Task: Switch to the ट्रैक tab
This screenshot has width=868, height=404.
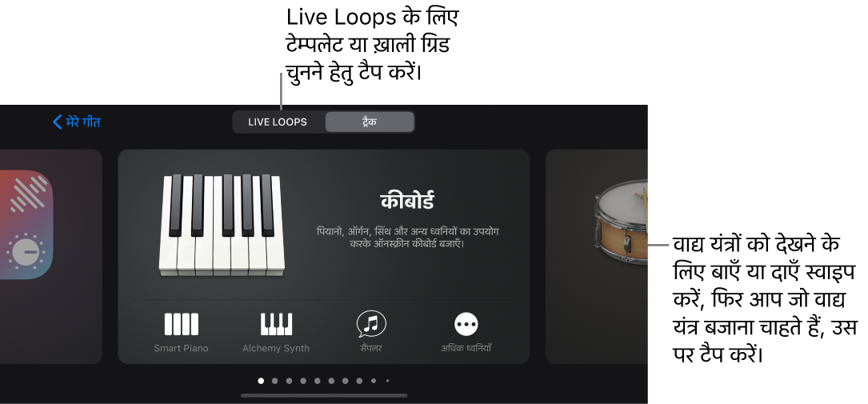Action: pos(370,122)
